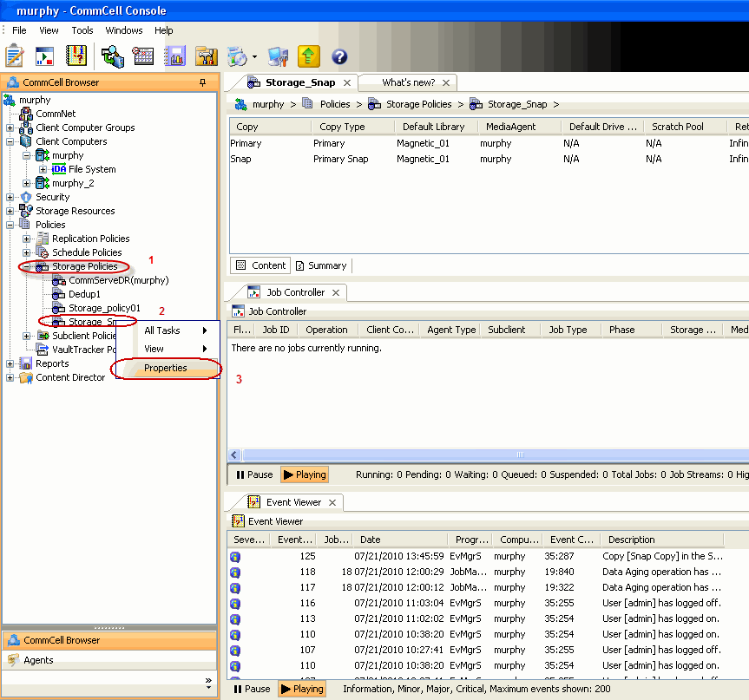The image size is (749, 700).
Task: Switch to the What's new? tab
Action: [x=409, y=82]
